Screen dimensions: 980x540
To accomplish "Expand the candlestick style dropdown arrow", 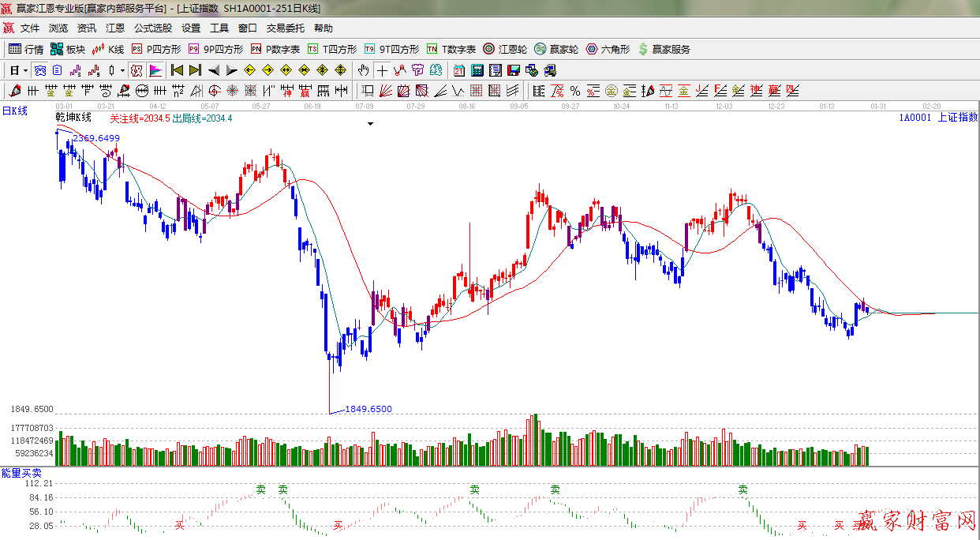I will (x=122, y=70).
